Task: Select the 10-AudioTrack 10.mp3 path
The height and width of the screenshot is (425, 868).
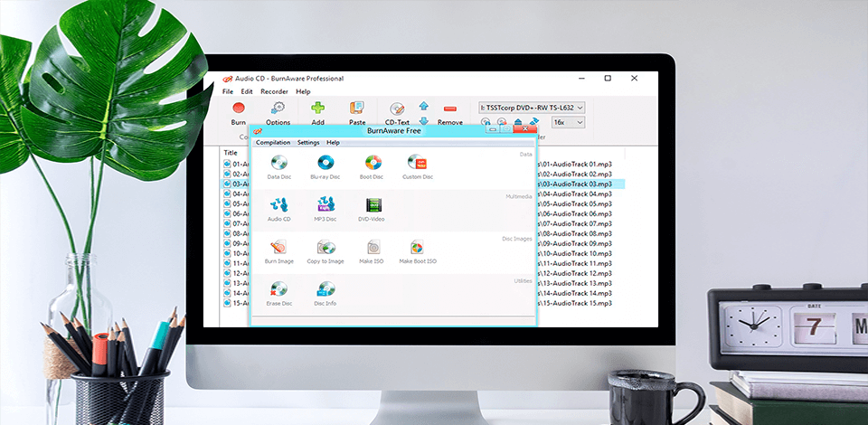Action: [x=575, y=253]
